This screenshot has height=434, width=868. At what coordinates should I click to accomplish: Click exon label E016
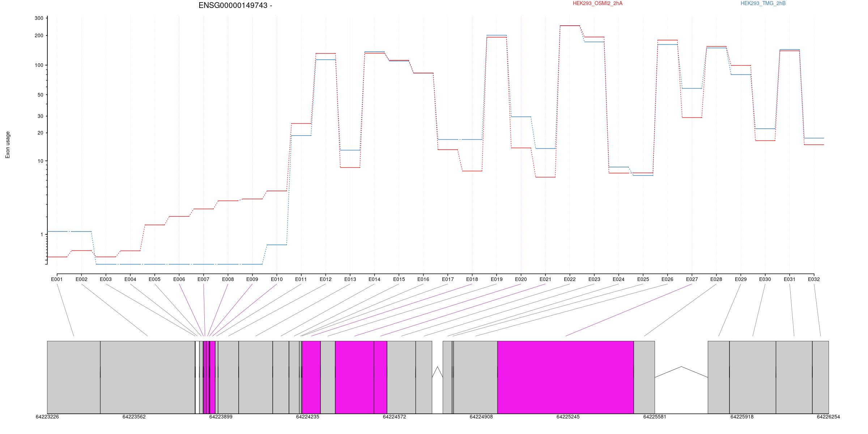coord(423,279)
